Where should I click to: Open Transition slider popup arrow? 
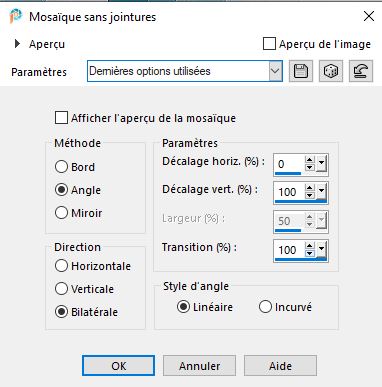pos(321,250)
